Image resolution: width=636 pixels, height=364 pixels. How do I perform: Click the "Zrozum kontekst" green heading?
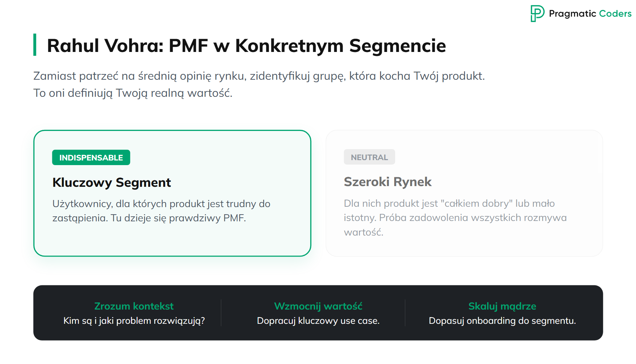(x=134, y=306)
